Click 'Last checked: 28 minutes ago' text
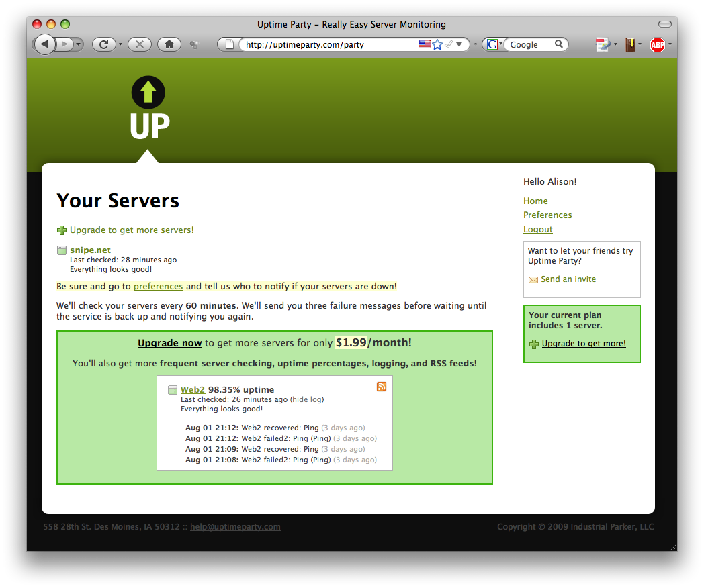 pyautogui.click(x=124, y=260)
